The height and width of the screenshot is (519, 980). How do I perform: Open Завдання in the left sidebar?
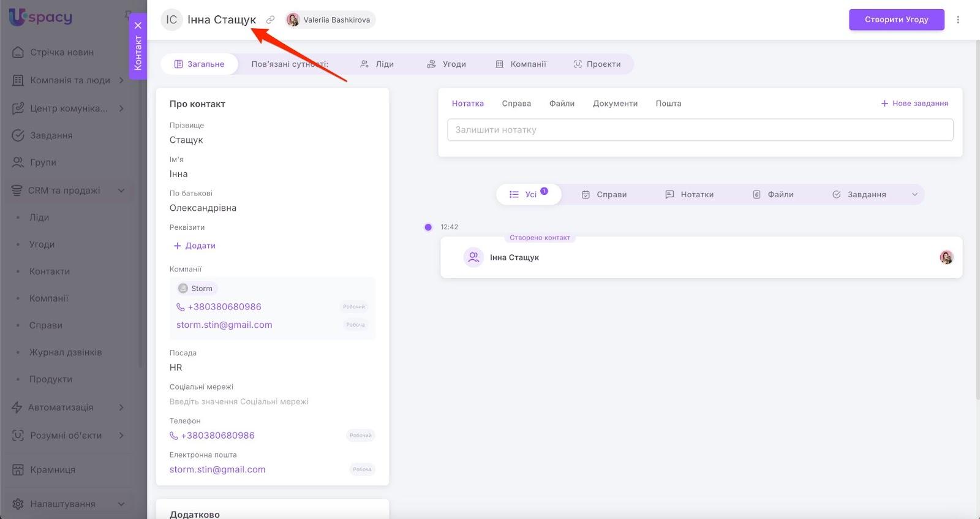(51, 135)
